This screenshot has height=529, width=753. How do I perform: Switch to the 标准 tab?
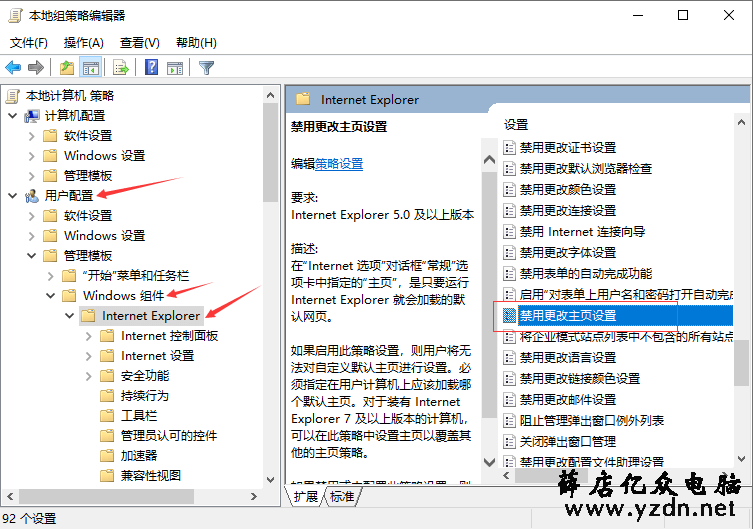pyautogui.click(x=342, y=496)
